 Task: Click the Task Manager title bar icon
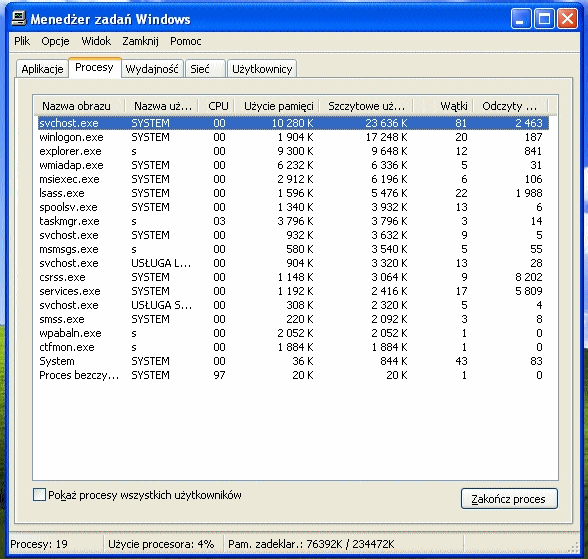click(x=19, y=19)
